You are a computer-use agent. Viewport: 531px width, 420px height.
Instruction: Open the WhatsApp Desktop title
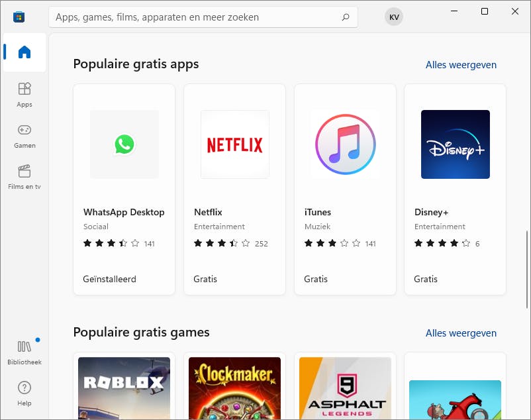coord(124,212)
